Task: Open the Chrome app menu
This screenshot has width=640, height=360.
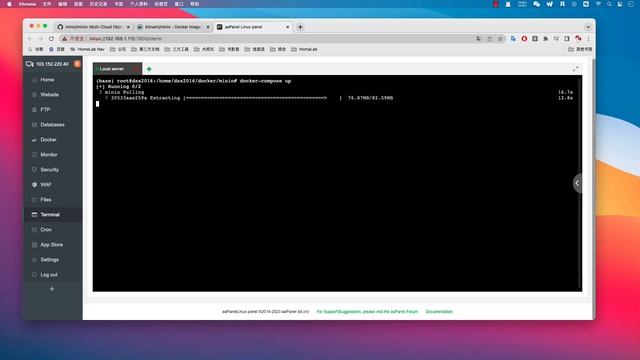Action: pos(27,4)
